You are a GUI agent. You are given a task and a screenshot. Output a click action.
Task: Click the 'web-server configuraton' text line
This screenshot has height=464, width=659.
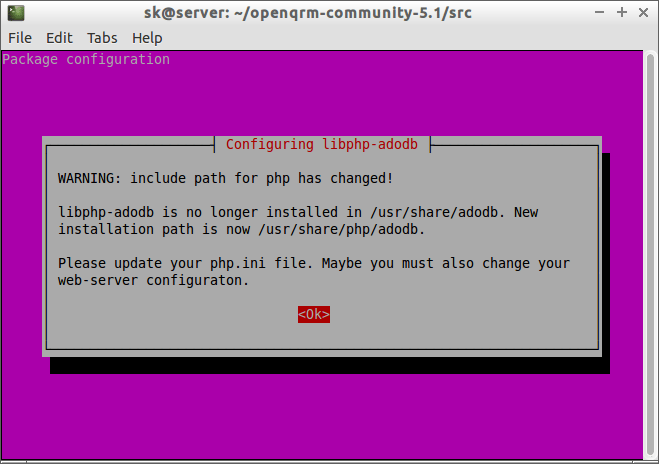tap(153, 280)
